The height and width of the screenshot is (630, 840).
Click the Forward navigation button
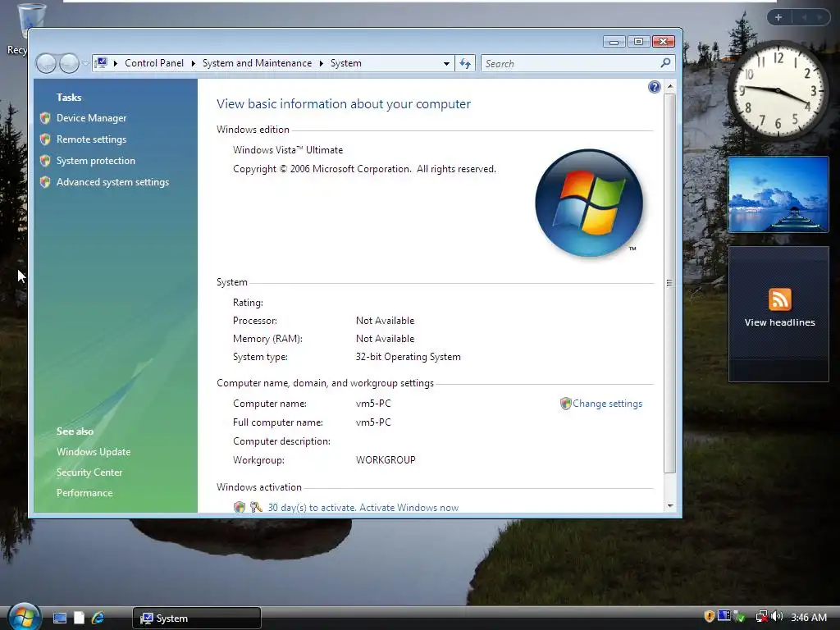pyautogui.click(x=69, y=64)
